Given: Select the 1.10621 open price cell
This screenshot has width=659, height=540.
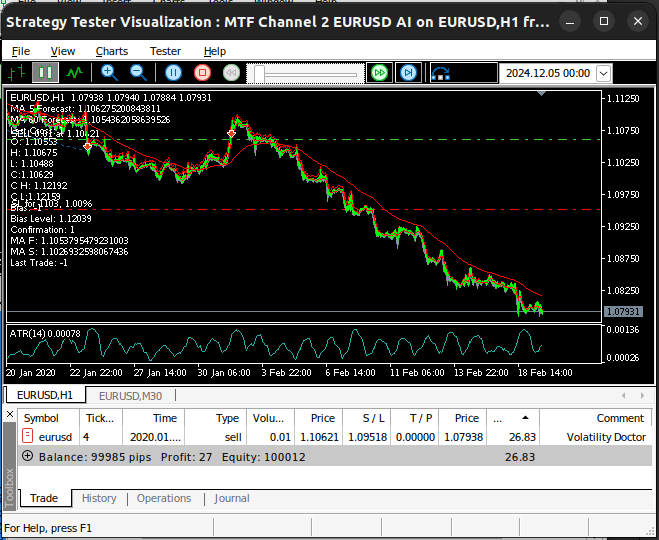Looking at the screenshot, I should [319, 437].
